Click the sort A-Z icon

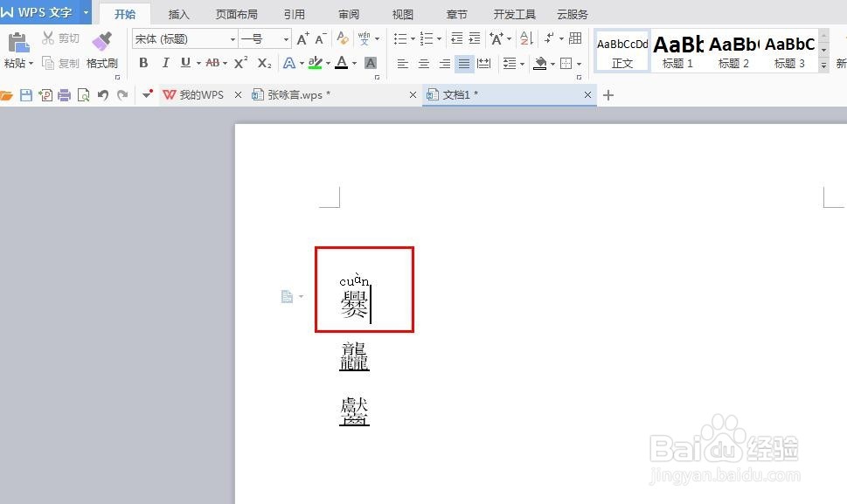526,38
